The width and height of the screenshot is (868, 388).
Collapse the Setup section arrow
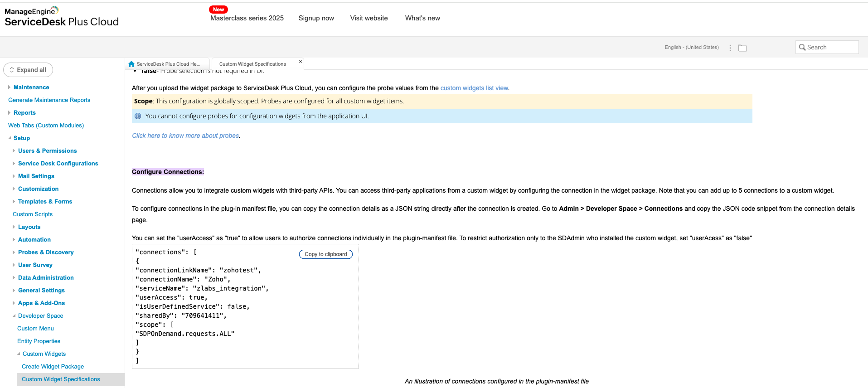click(x=10, y=138)
